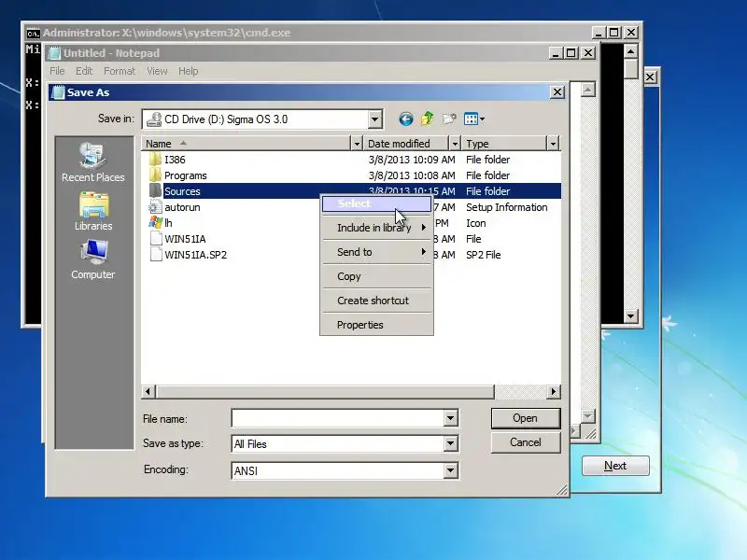747x560 pixels.
Task: Click file list horizontal scrollbar right arrow
Action: pyautogui.click(x=553, y=391)
